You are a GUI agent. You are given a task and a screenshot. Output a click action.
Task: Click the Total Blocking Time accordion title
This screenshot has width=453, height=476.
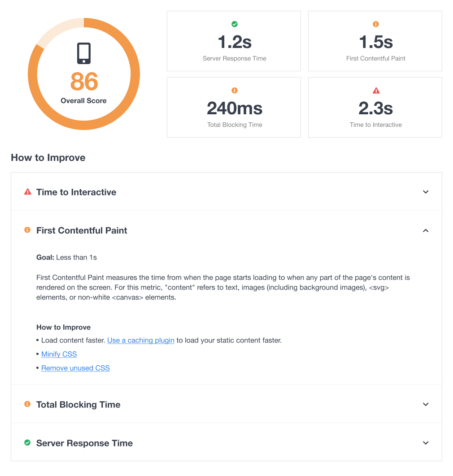[78, 404]
